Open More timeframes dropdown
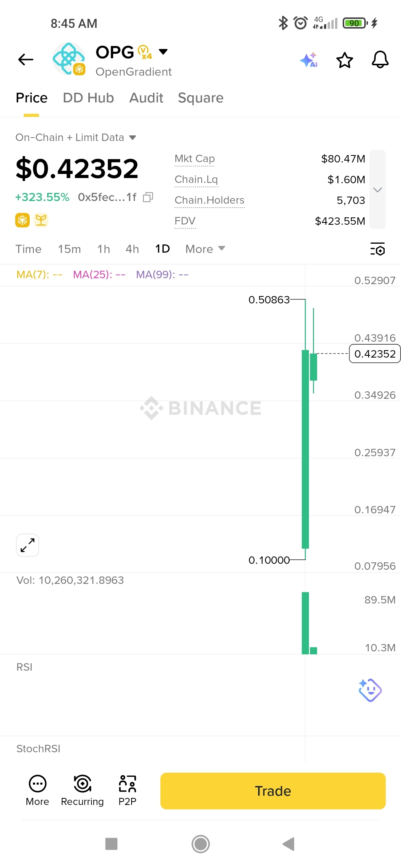This screenshot has width=401, height=868. pyautogui.click(x=205, y=249)
